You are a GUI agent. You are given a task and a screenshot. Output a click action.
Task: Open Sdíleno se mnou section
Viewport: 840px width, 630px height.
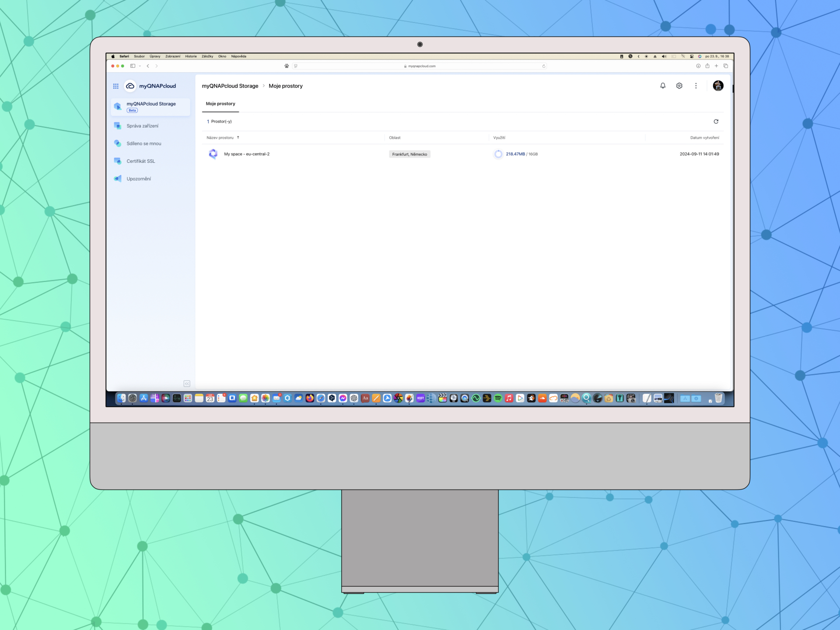(x=143, y=143)
